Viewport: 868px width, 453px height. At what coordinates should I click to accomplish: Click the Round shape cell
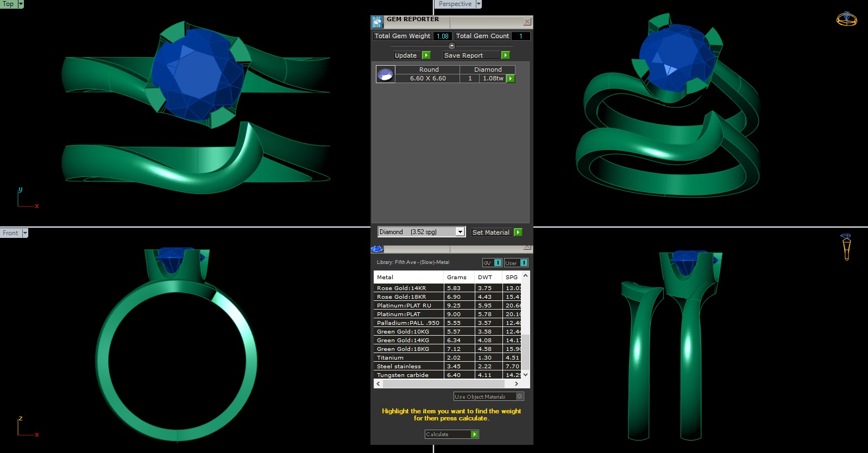tap(429, 70)
